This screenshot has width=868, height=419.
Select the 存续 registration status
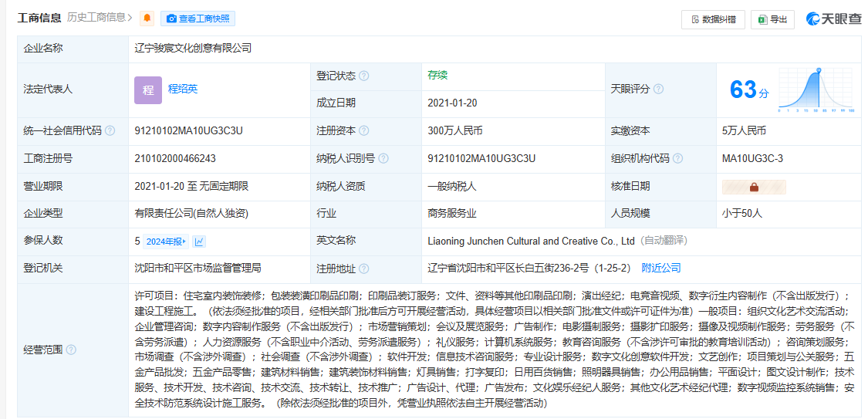[437, 76]
